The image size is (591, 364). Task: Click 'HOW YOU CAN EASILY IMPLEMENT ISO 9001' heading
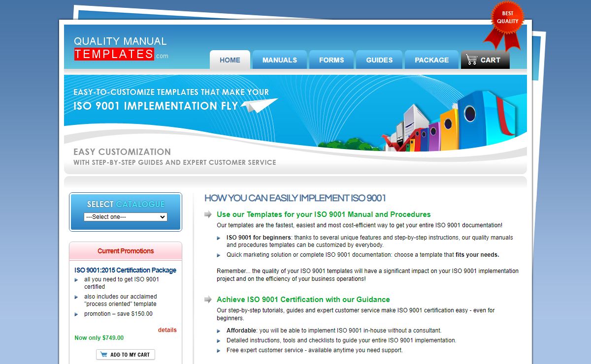[295, 198]
